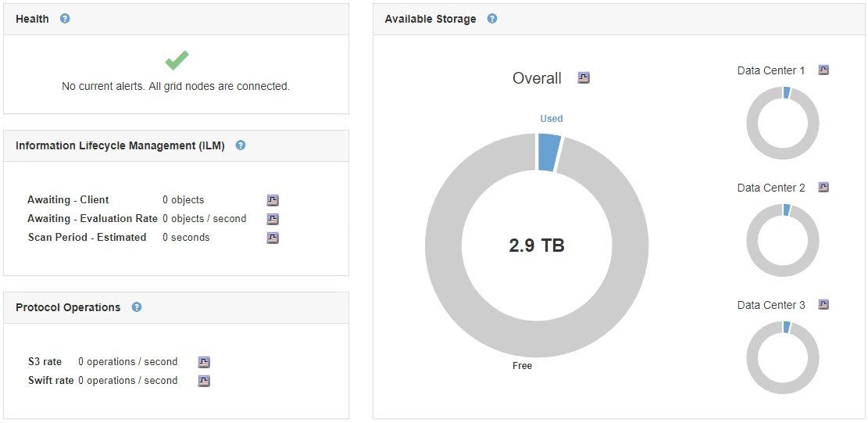Image resolution: width=868 pixels, height=423 pixels.
Task: Open chart for Awaiting - Client
Action: click(x=273, y=200)
